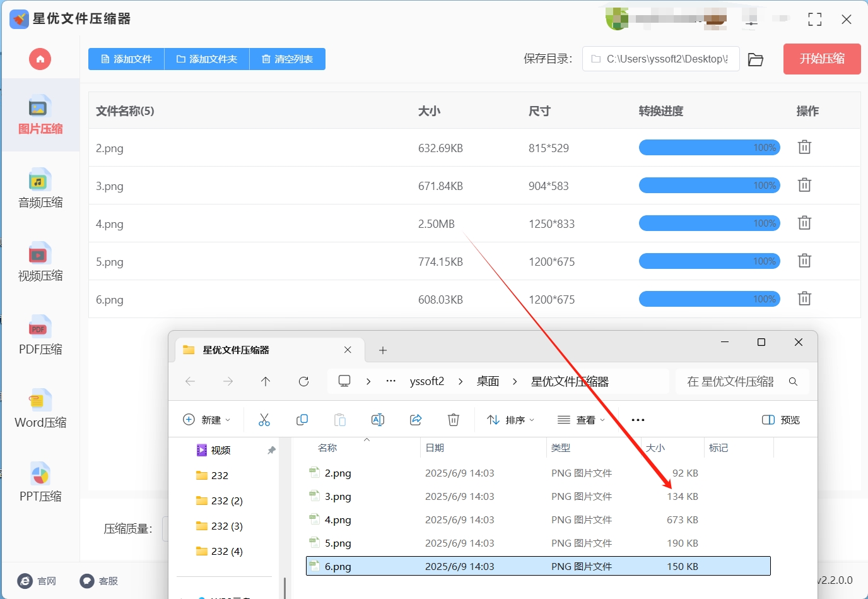This screenshot has width=868, height=599.
Task: Click 添加文件 add file button
Action: (x=126, y=59)
